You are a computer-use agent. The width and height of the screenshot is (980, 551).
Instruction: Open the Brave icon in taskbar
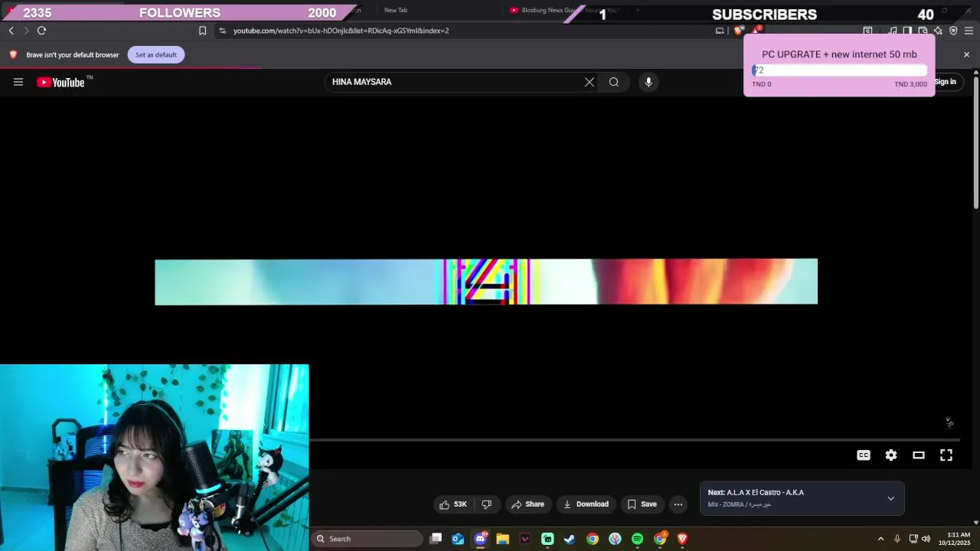pos(682,539)
